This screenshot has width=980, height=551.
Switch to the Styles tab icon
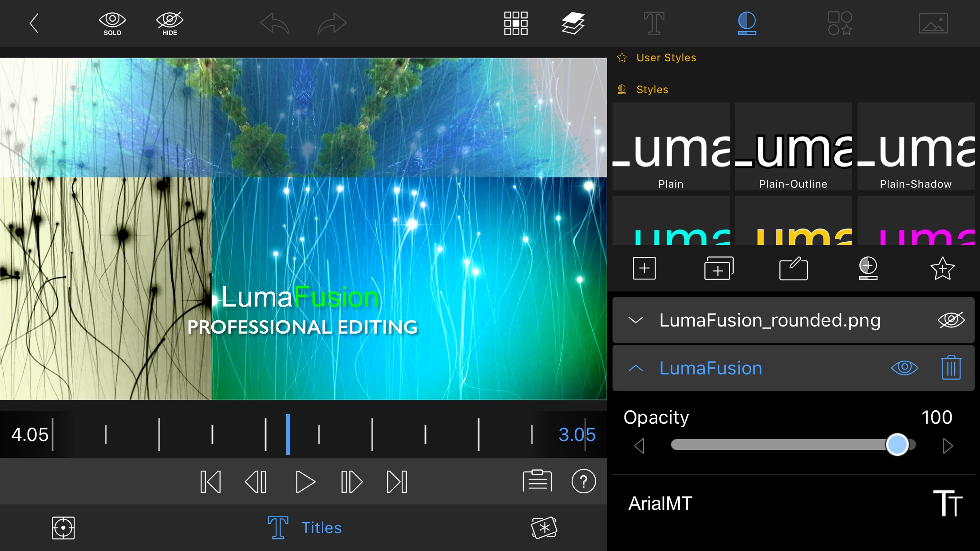[x=747, y=24]
